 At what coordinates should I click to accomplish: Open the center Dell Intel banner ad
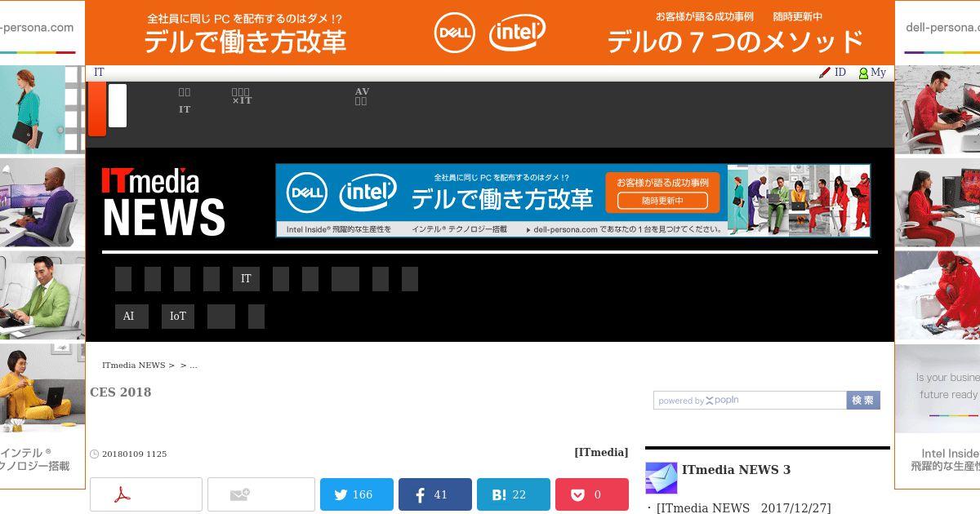pyautogui.click(x=572, y=201)
